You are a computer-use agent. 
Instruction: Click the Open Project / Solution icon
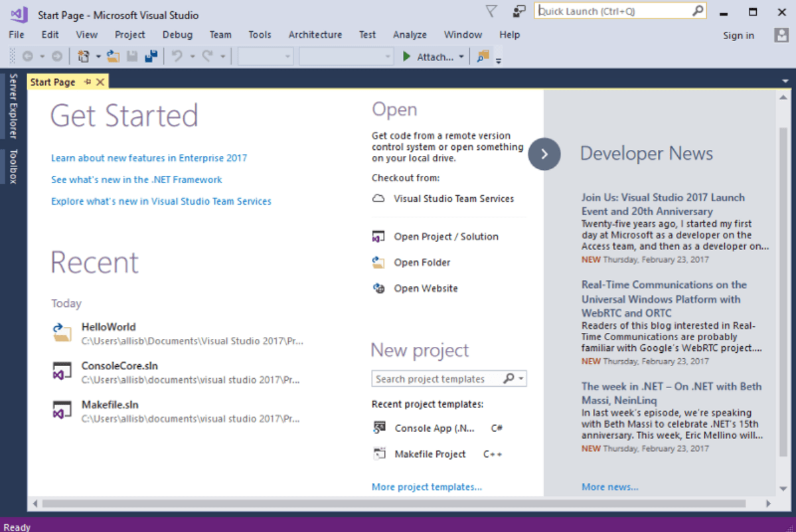(378, 236)
